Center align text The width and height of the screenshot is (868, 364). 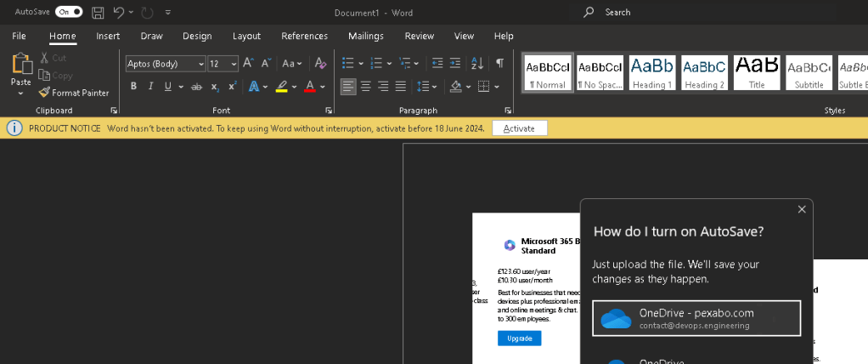(366, 87)
